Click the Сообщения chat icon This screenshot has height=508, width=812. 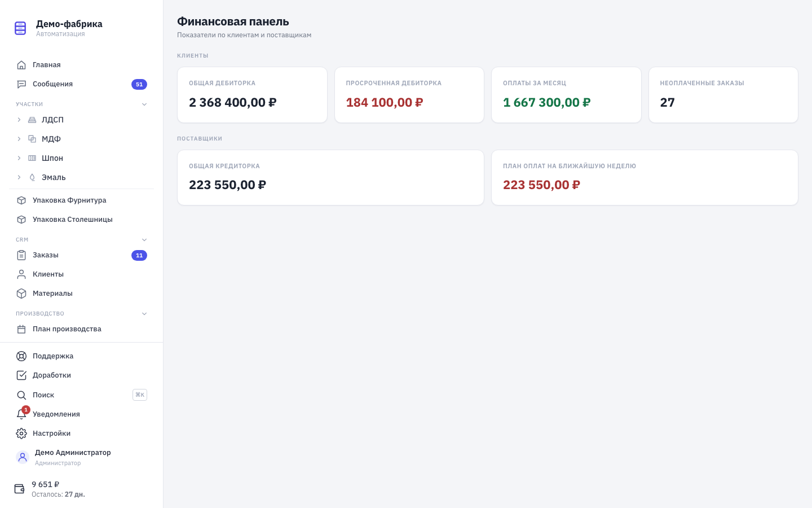[x=21, y=84]
